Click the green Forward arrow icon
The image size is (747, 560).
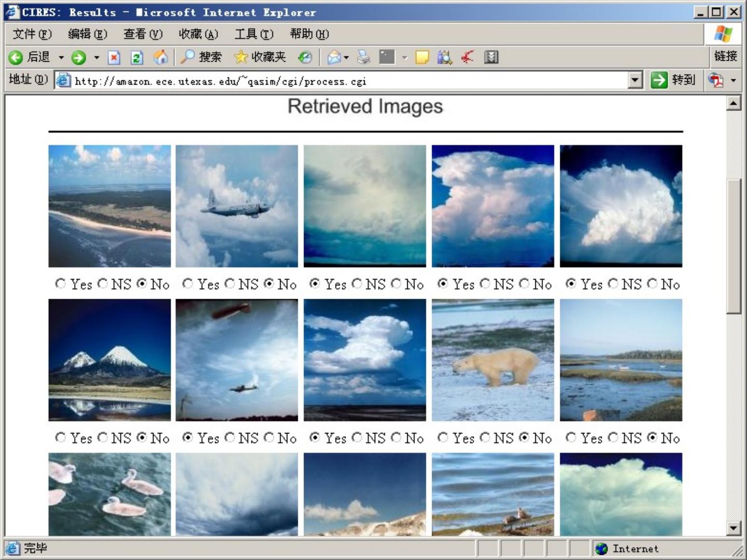tap(79, 57)
